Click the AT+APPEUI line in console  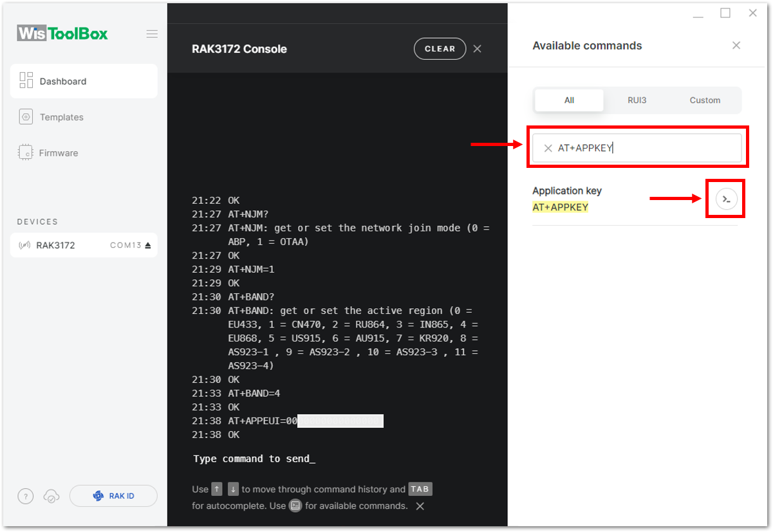click(288, 421)
